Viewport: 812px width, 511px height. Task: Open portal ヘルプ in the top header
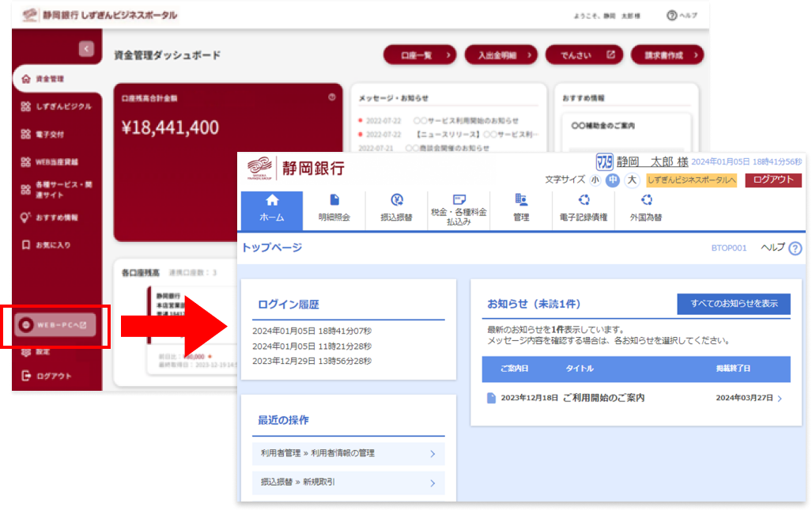click(x=682, y=16)
